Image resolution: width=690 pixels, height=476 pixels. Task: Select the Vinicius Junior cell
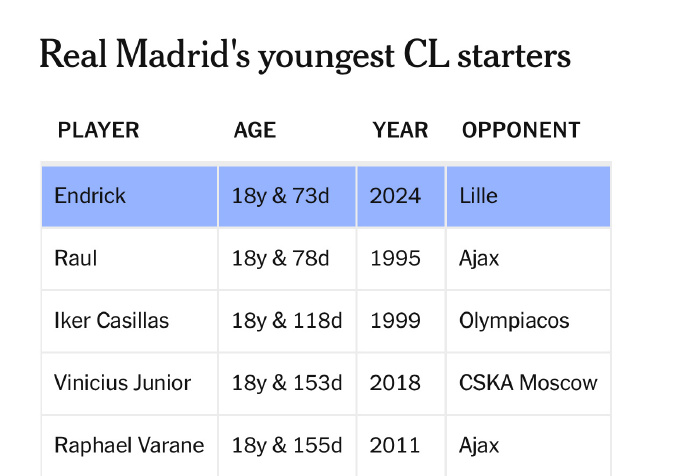pyautogui.click(x=130, y=384)
